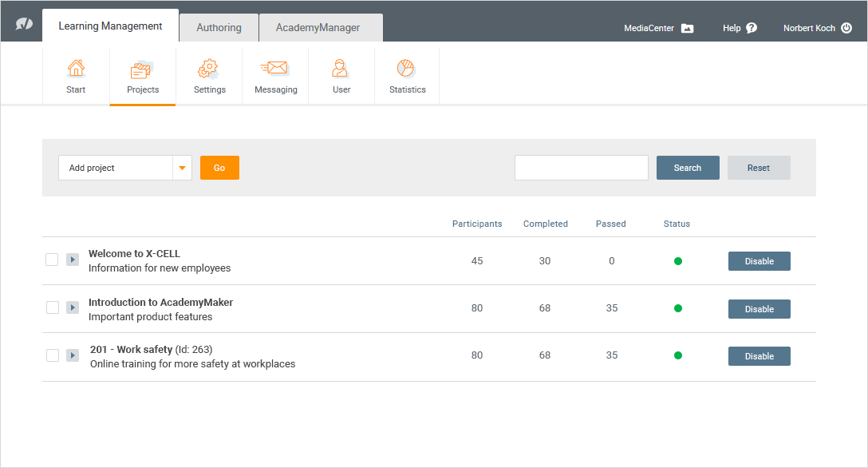Switch to the Authoring tab
The width and height of the screenshot is (868, 468).
point(219,26)
